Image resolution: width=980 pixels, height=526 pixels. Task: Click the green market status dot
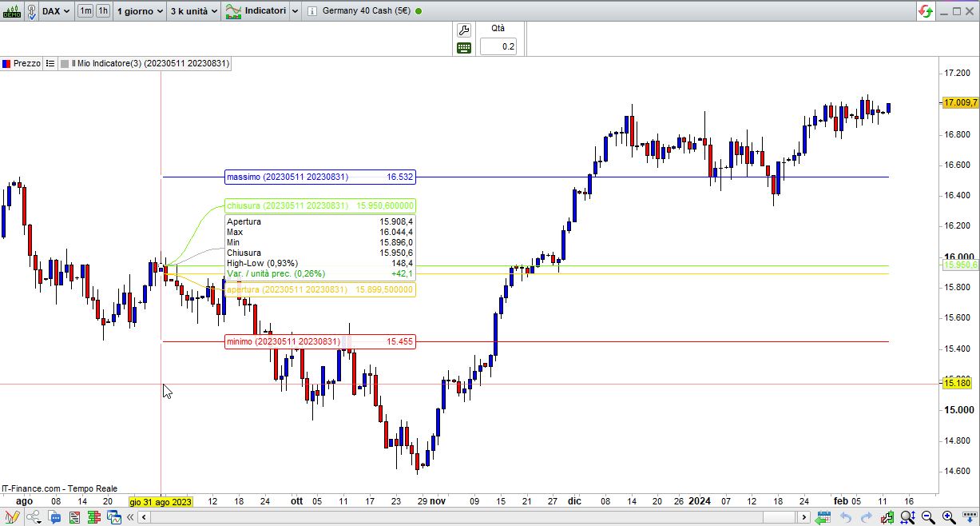pos(419,11)
